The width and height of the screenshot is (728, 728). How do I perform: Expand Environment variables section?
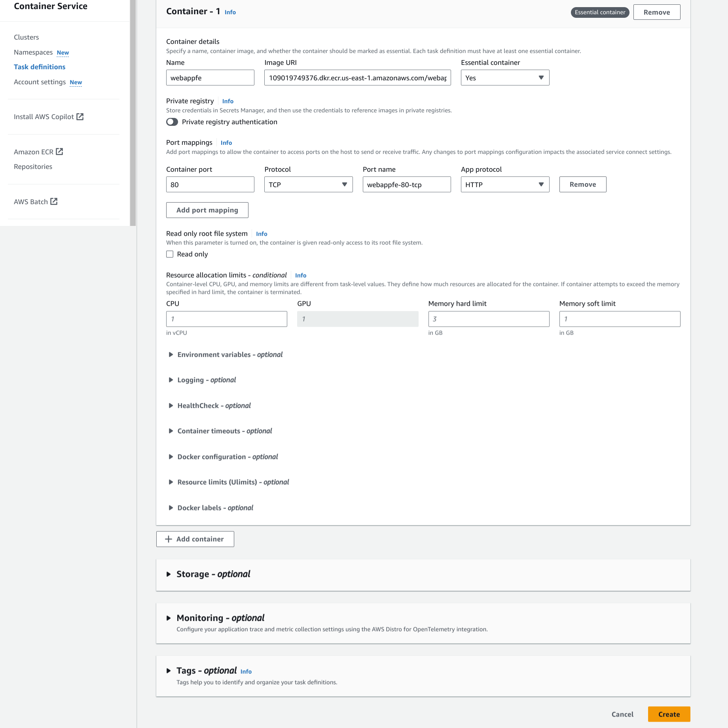(x=171, y=355)
